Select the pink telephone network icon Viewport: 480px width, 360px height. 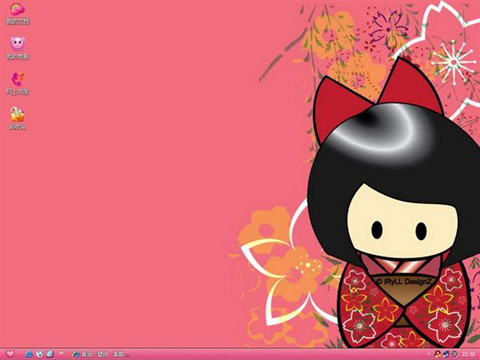pos(17,79)
